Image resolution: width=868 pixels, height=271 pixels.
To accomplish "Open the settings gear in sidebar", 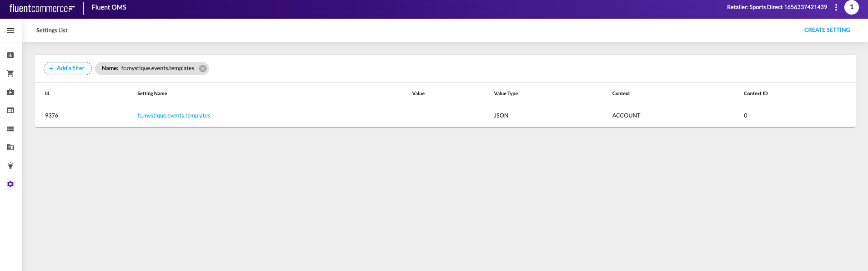I will coord(10,184).
